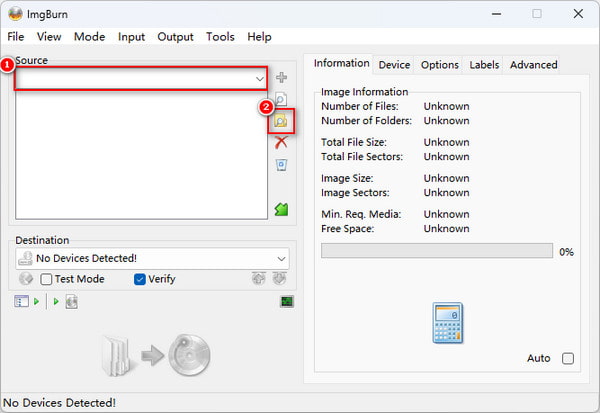Click the Image Sectors label
Viewport: 600px width, 413px height.
point(355,193)
